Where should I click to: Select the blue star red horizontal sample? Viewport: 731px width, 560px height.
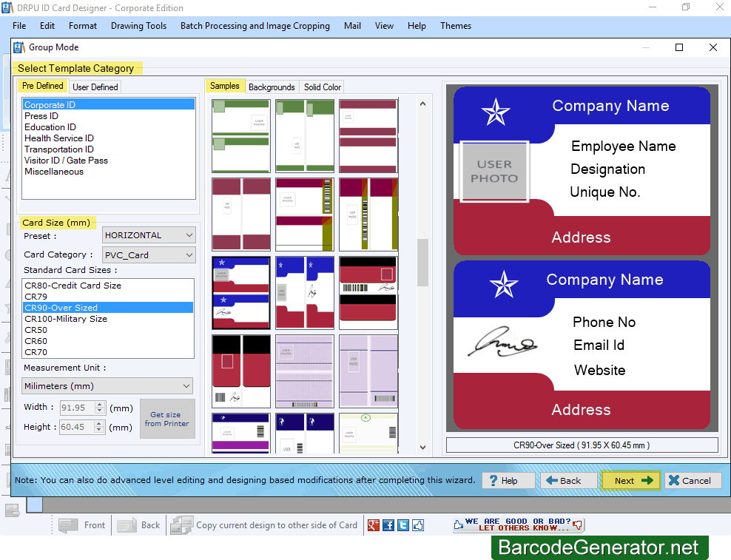[241, 293]
